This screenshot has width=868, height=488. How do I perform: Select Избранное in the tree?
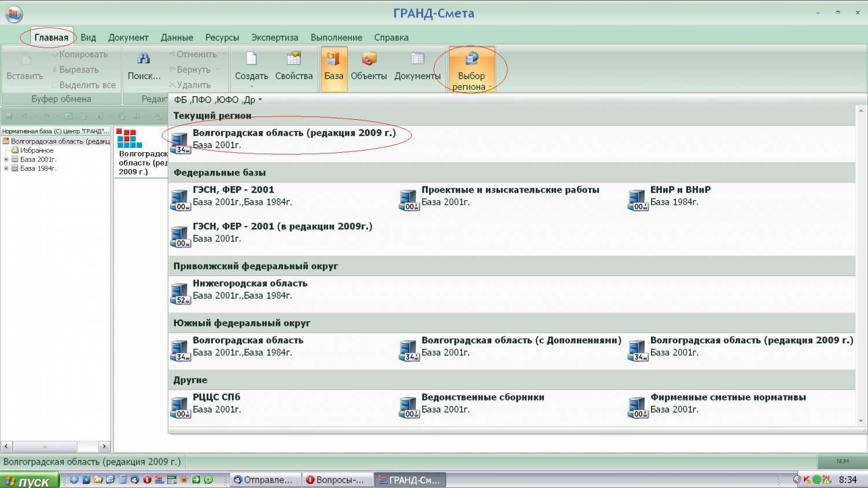point(36,150)
